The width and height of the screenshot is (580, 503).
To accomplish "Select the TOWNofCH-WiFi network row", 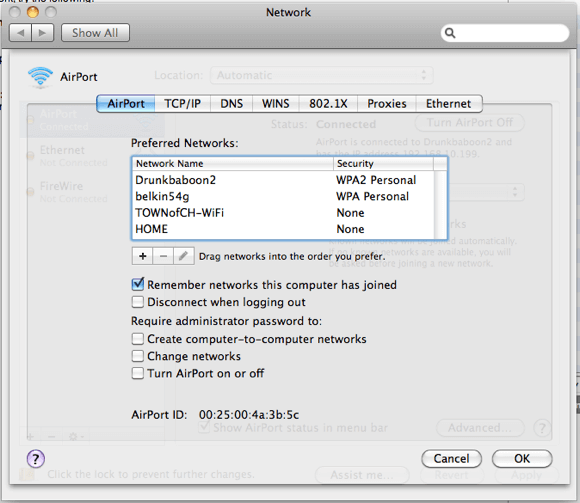I will click(283, 213).
